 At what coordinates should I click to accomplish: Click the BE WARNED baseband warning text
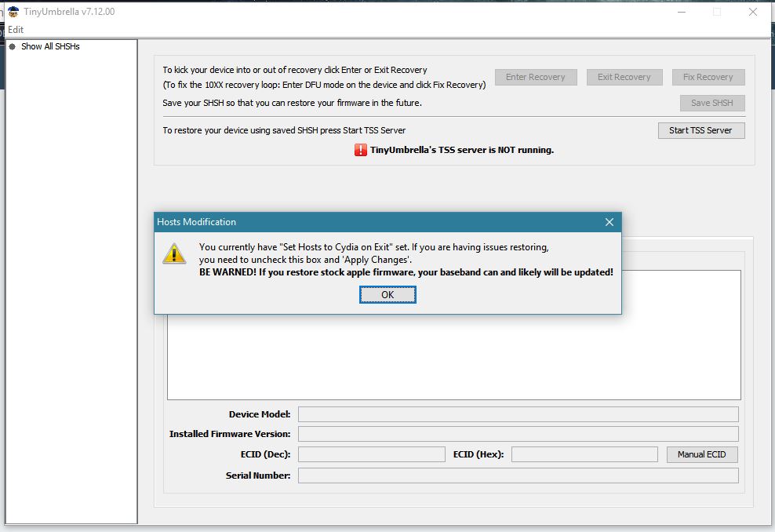pyautogui.click(x=406, y=272)
